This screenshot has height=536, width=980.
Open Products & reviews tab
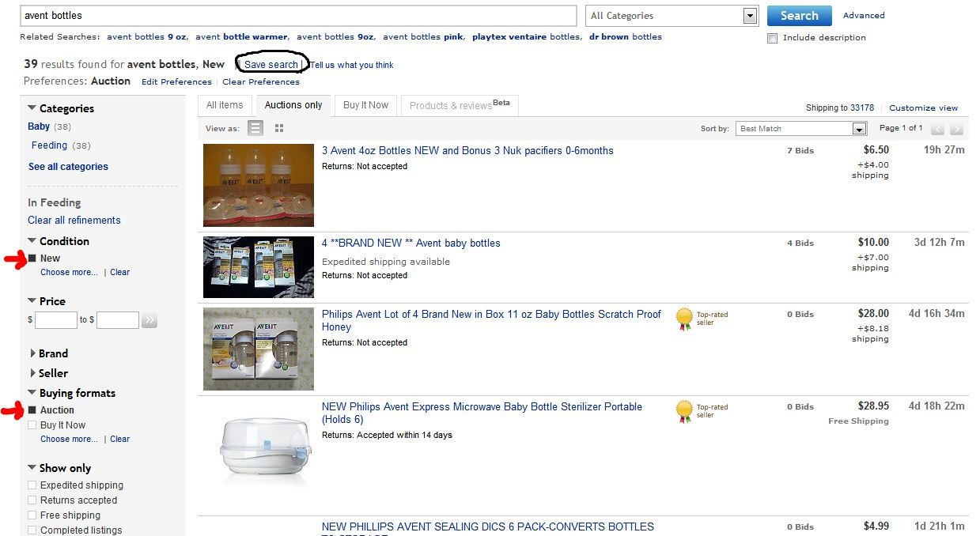point(460,105)
